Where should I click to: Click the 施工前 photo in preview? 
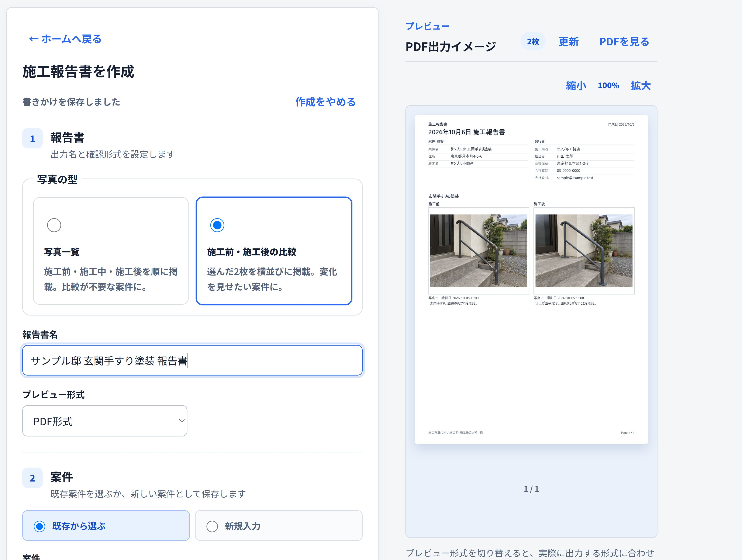coord(479,251)
